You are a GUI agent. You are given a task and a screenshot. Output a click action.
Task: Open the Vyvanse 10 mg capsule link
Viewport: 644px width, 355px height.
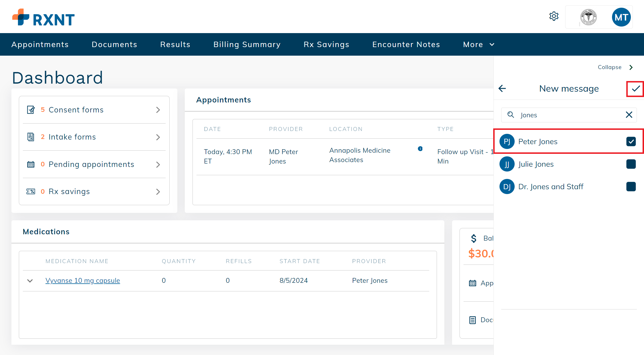(x=83, y=281)
